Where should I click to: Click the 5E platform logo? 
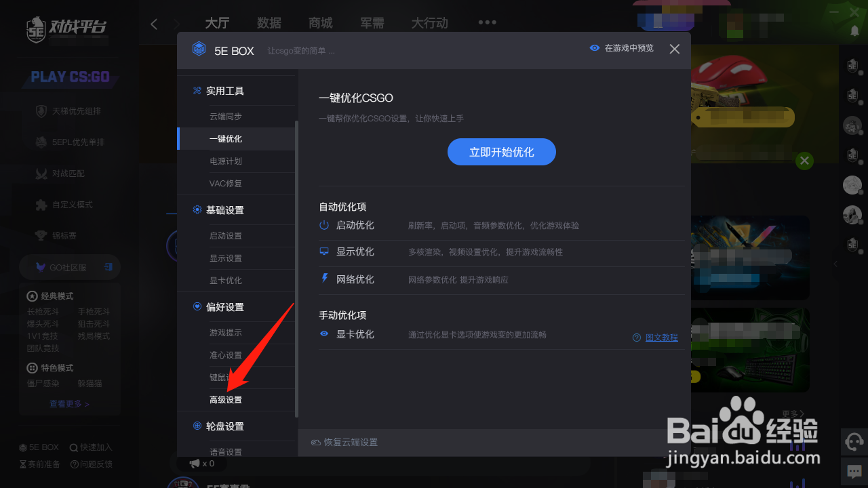(x=66, y=28)
